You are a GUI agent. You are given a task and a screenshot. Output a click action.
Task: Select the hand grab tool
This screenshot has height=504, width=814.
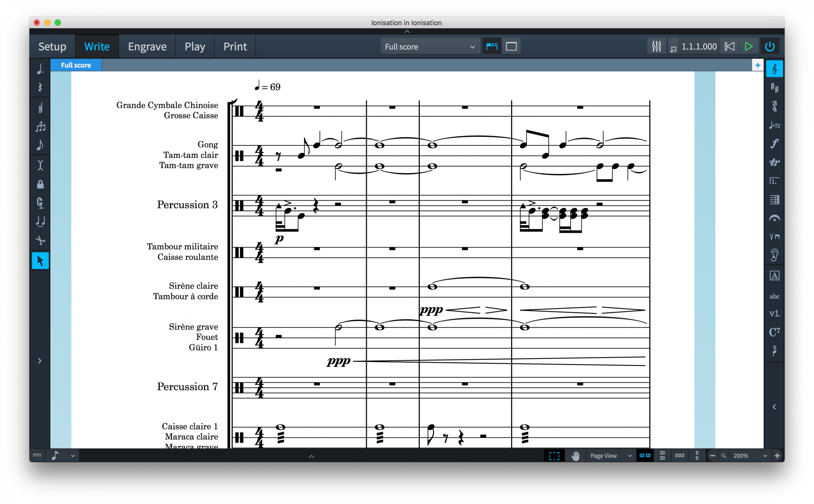(575, 456)
